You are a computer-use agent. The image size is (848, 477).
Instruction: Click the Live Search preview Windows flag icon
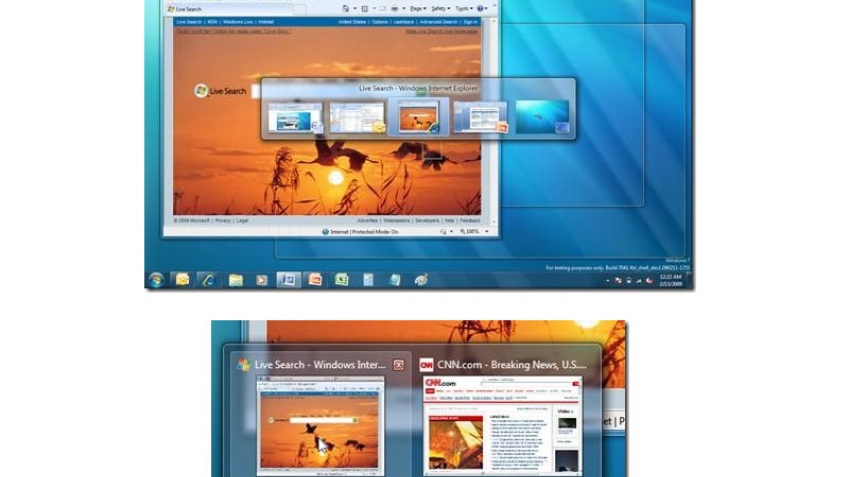click(243, 365)
